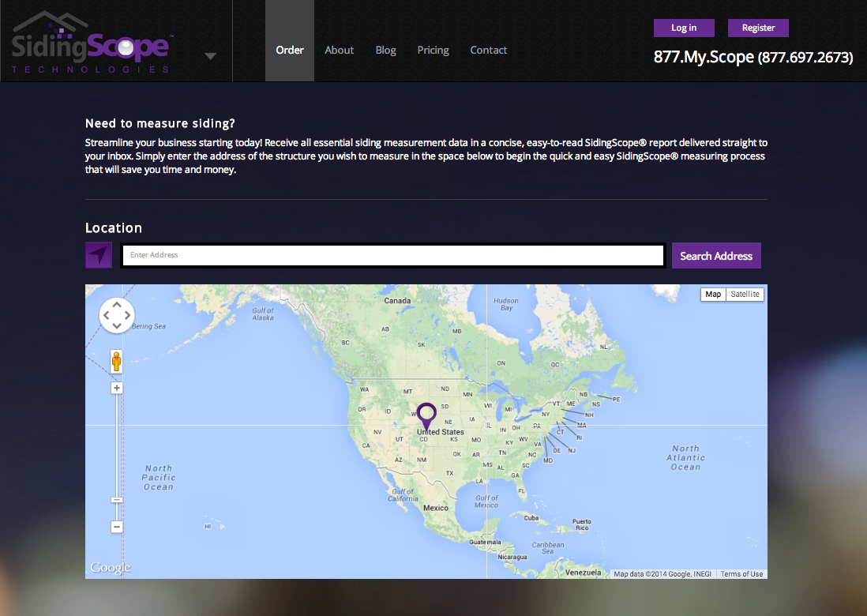The width and height of the screenshot is (867, 616).
Task: Click the Mexico label on the map
Action: [x=436, y=508]
